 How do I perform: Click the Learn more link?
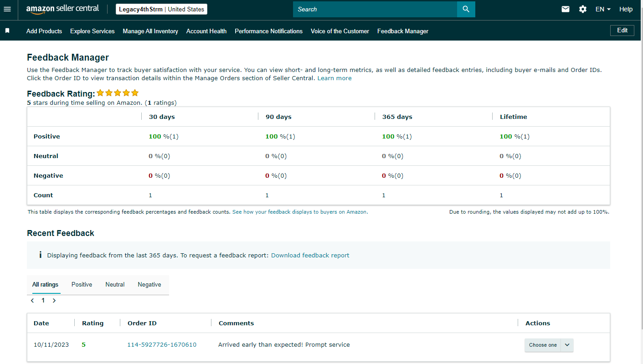[x=334, y=78]
